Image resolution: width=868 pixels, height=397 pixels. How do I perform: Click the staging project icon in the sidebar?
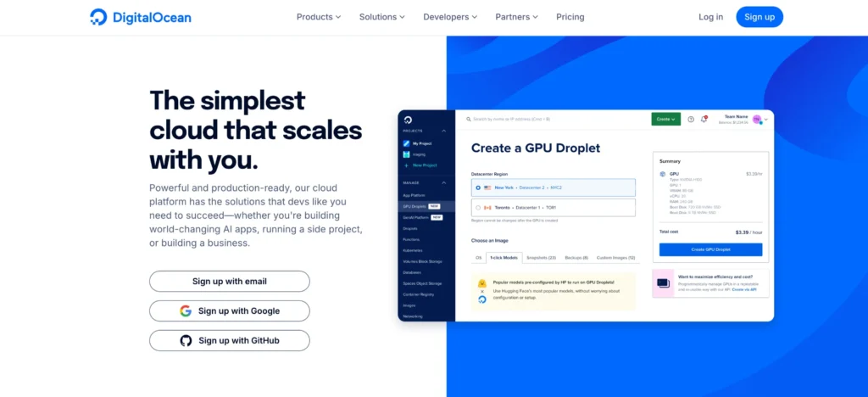[406, 154]
